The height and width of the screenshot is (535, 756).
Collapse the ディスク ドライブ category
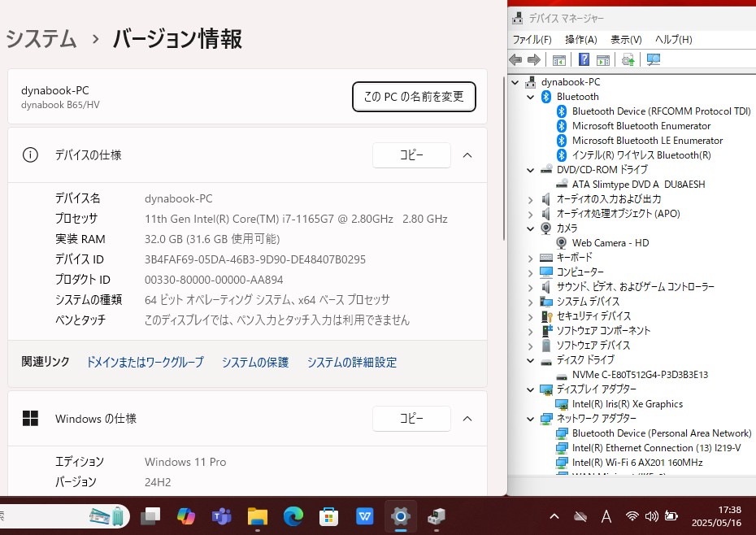pyautogui.click(x=531, y=360)
